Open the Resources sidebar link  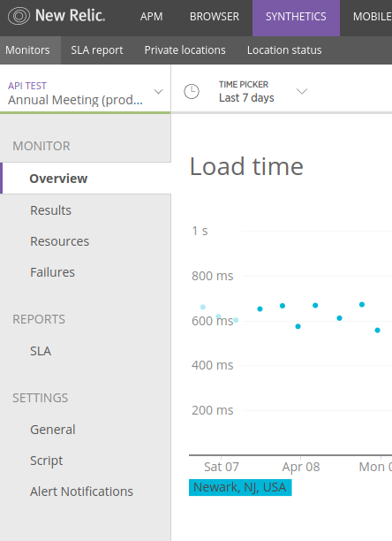click(59, 241)
